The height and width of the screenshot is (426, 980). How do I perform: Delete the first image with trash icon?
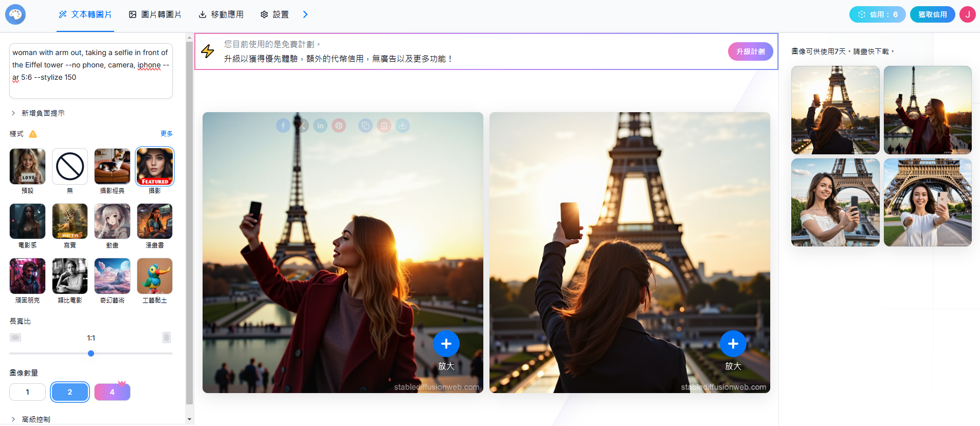tap(384, 126)
